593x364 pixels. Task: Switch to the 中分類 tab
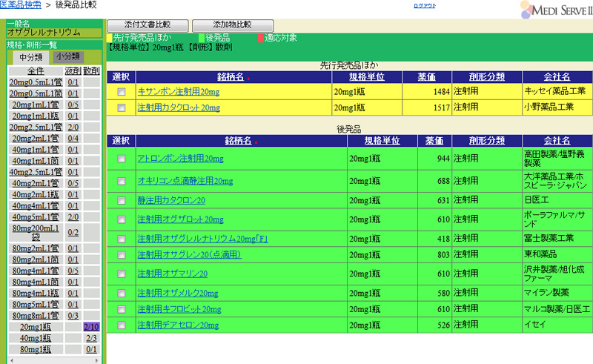(x=31, y=58)
